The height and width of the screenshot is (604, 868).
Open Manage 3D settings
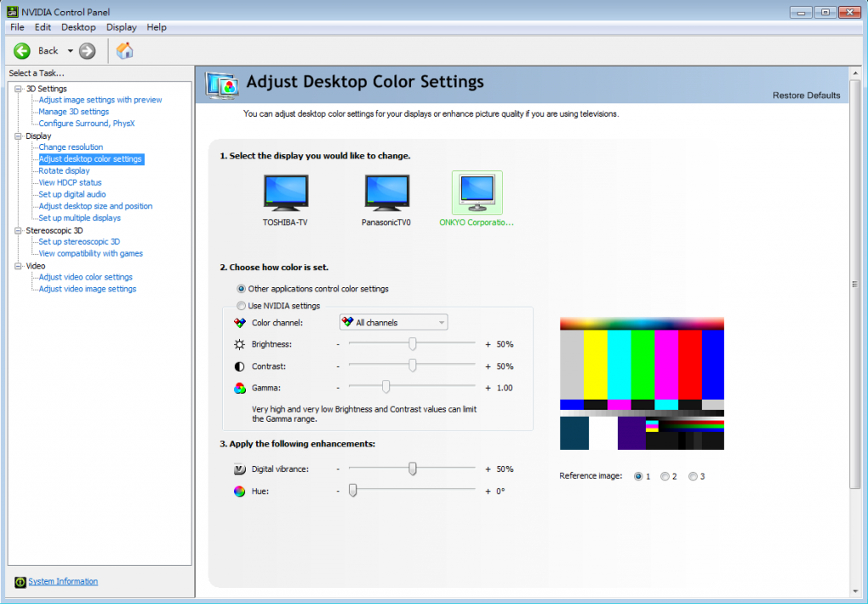[74, 112]
